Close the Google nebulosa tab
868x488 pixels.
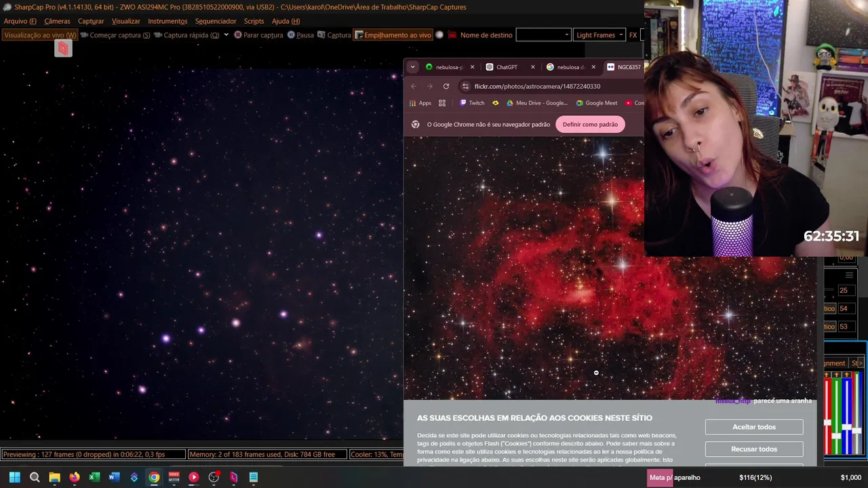coord(593,67)
